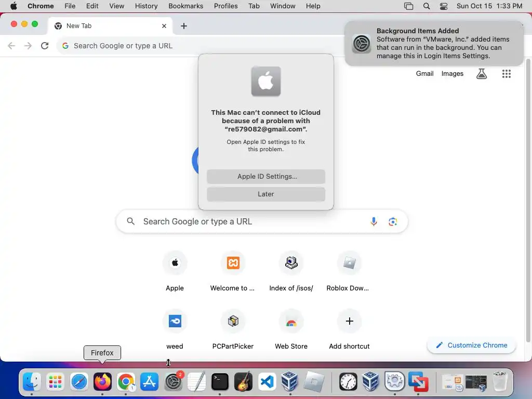
Task: Open the Images link
Action: pyautogui.click(x=453, y=74)
